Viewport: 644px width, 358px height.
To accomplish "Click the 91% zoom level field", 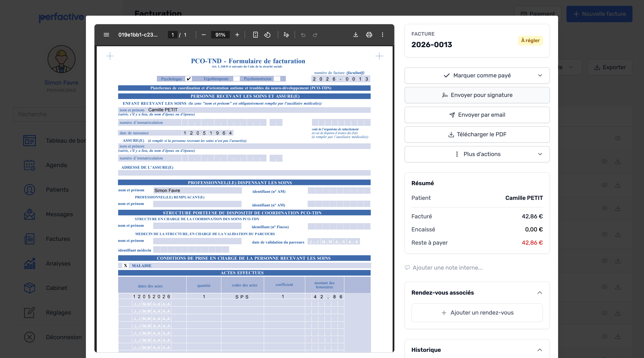I will [220, 35].
